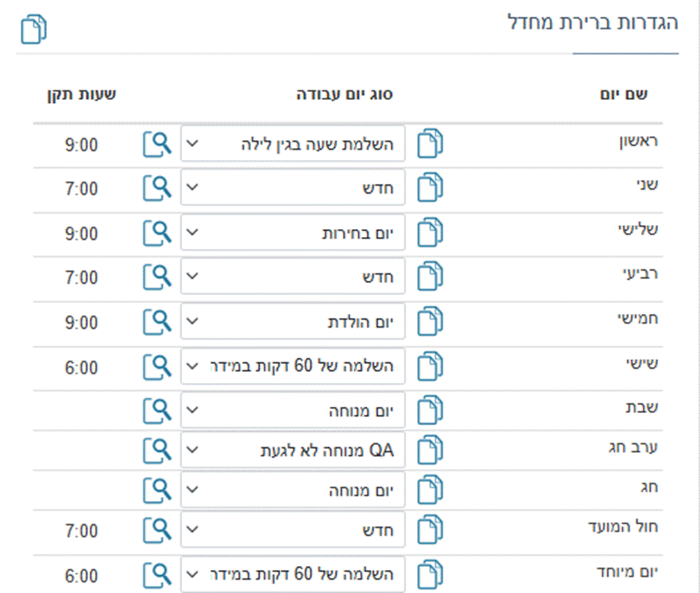Click the search icon in the שני row
The image size is (700, 593).
pyautogui.click(x=157, y=188)
